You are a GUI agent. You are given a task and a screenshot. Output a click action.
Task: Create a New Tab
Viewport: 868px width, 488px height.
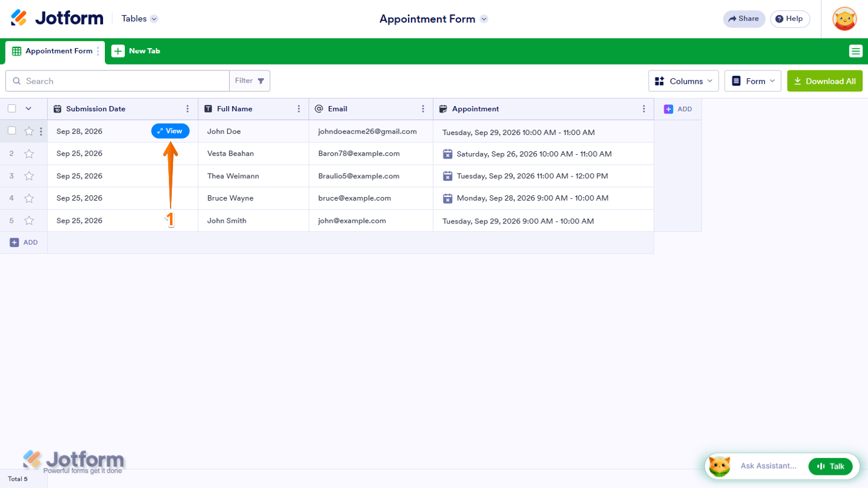(136, 51)
